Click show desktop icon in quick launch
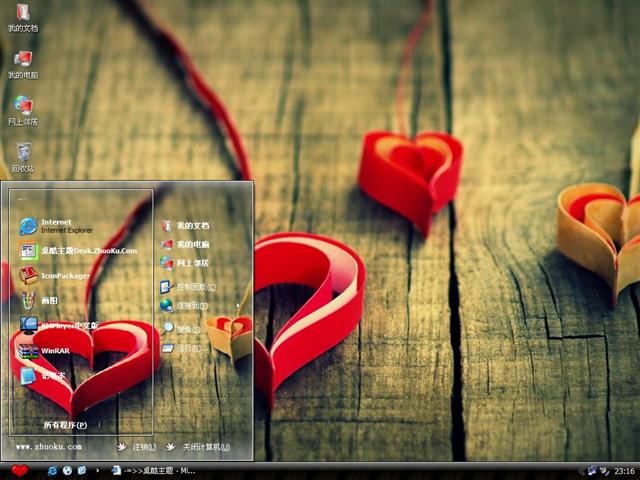This screenshot has height=480, width=640. tap(82, 471)
